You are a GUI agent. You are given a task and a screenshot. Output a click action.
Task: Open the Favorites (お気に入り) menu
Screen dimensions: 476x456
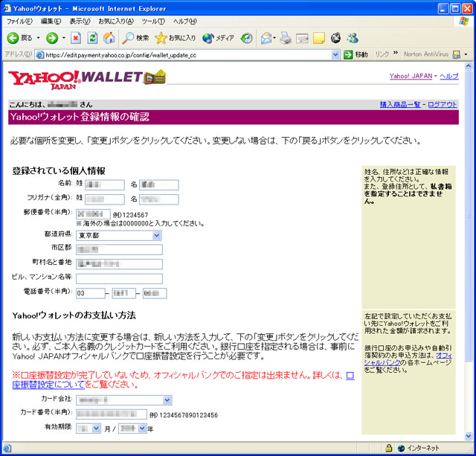[x=116, y=22]
